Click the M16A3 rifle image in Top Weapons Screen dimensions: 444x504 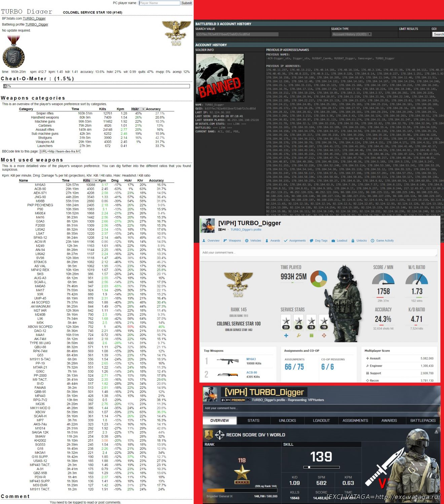(x=228, y=361)
